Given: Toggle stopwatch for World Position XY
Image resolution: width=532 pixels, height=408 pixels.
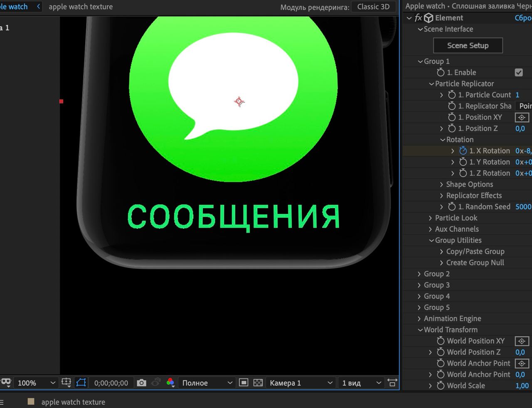Looking at the screenshot, I should coord(441,341).
